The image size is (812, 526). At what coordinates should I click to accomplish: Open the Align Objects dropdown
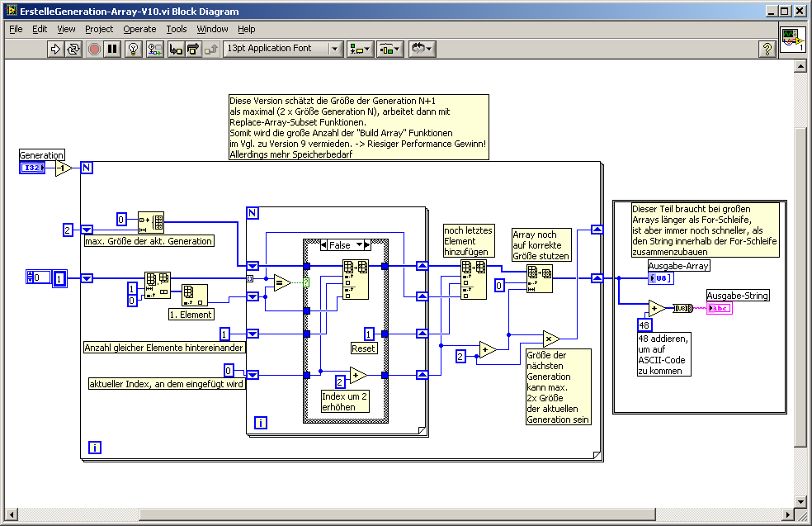click(x=360, y=50)
